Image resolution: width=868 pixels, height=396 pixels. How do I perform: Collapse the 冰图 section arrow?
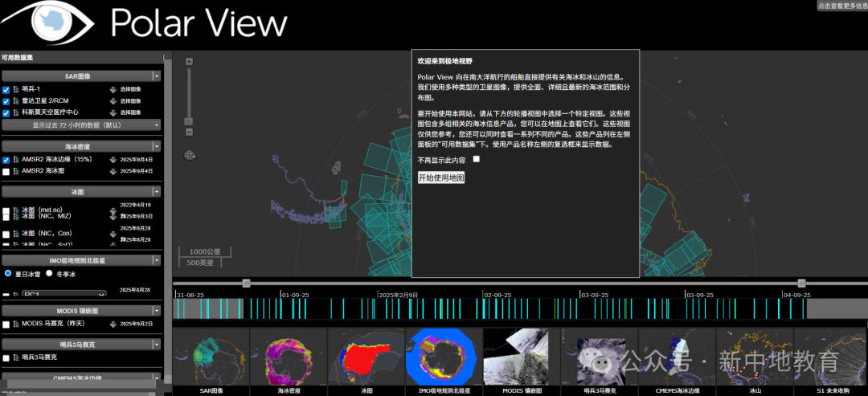(158, 192)
